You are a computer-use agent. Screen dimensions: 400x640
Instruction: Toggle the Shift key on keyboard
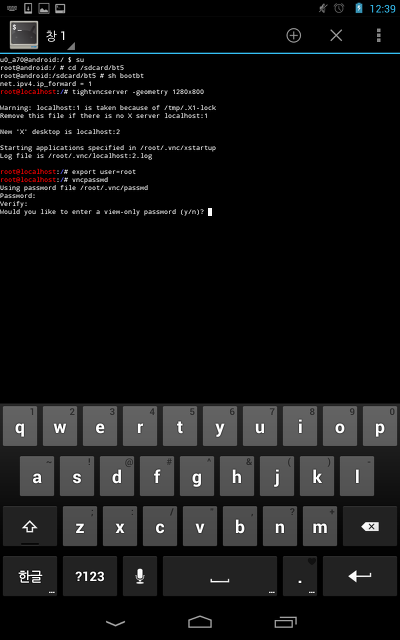30,526
